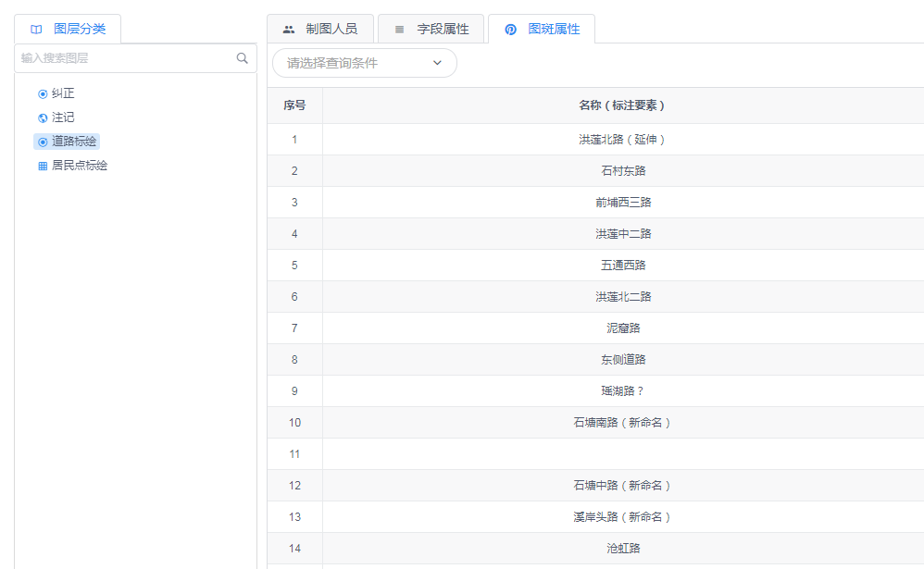
Task: Select the 注记 layer
Action: tap(63, 118)
